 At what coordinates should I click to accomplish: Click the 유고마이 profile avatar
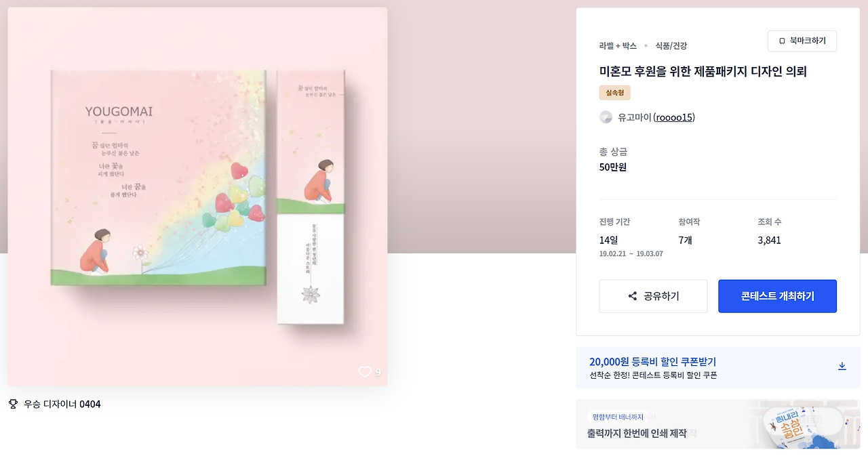[606, 117]
